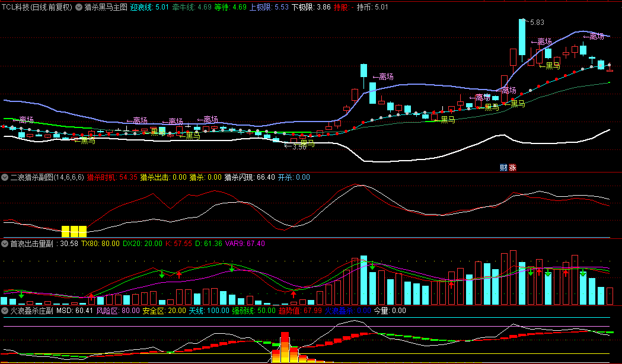
Task: Click the TCL科技 stock title label
Action: pyautogui.click(x=36, y=8)
